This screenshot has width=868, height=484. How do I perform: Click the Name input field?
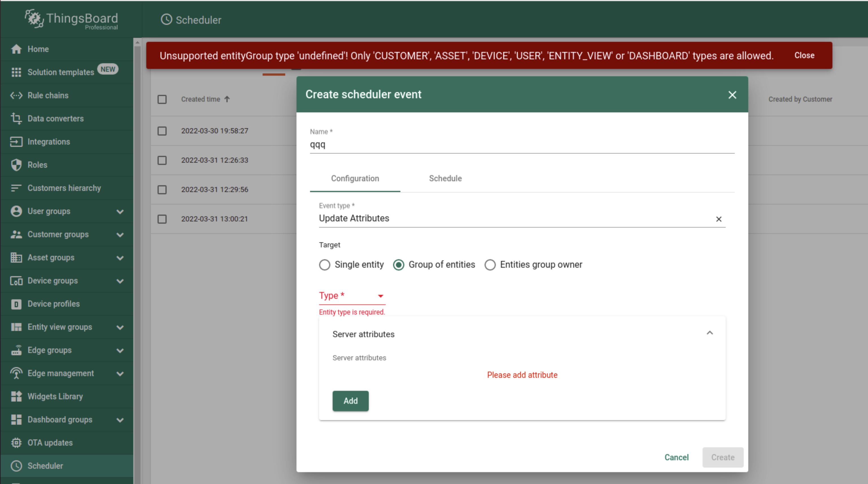click(x=522, y=145)
